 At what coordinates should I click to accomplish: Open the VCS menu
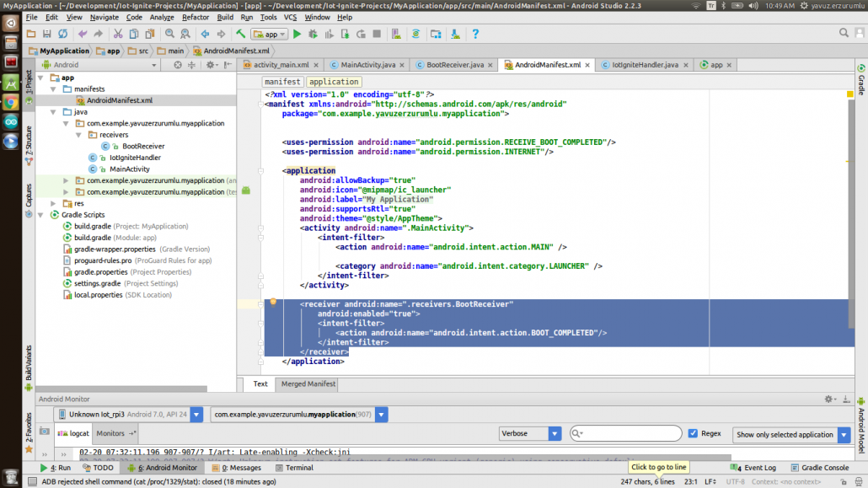click(290, 18)
